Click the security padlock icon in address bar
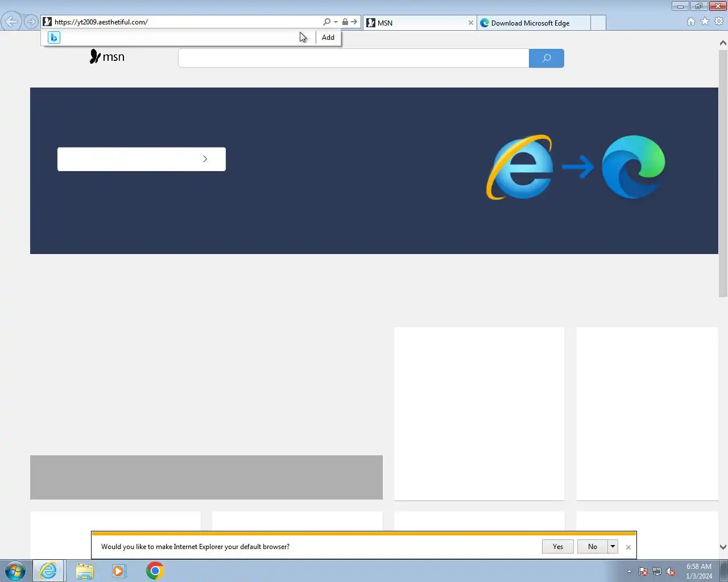Viewport: 728px width, 582px height. point(345,22)
